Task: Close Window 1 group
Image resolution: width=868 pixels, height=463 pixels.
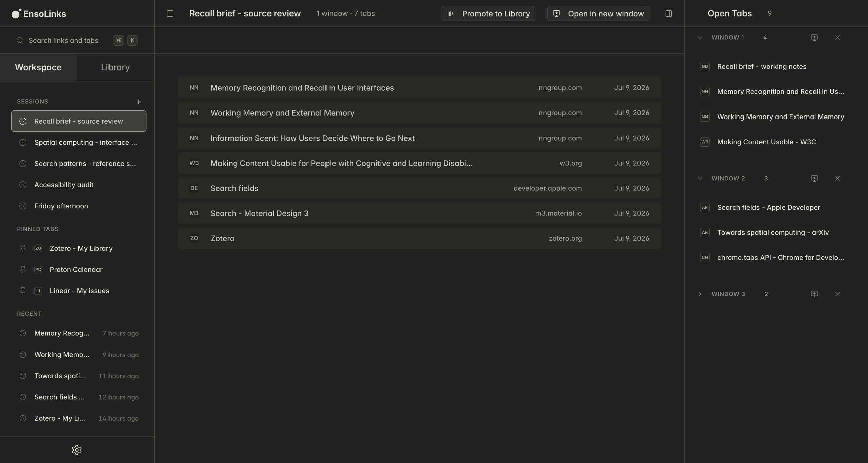Action: click(x=837, y=37)
